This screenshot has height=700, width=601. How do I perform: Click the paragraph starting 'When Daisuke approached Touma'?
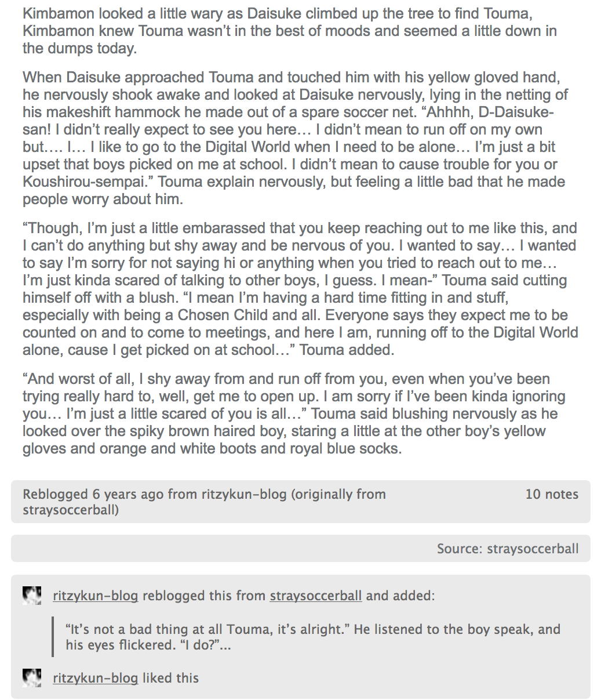(x=296, y=138)
